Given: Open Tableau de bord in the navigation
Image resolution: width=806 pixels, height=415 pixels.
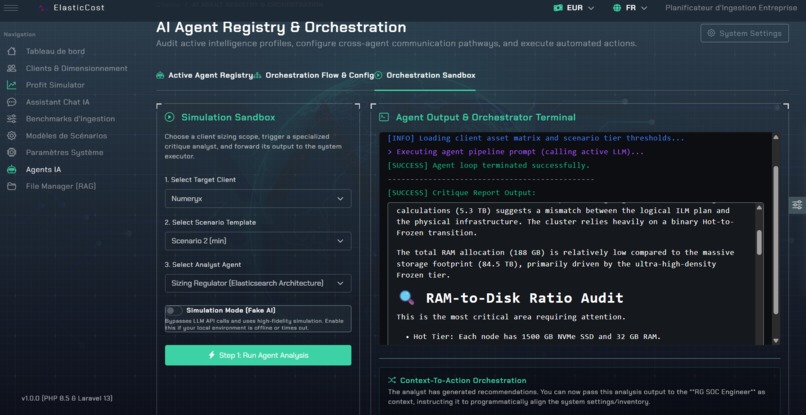Looking at the screenshot, I should (x=56, y=51).
